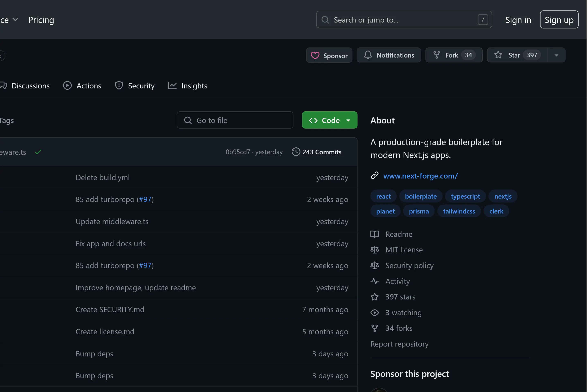Screen dimensions: 588x392
Task: Expand the header menu chevron before Pricing
Action: 15,20
